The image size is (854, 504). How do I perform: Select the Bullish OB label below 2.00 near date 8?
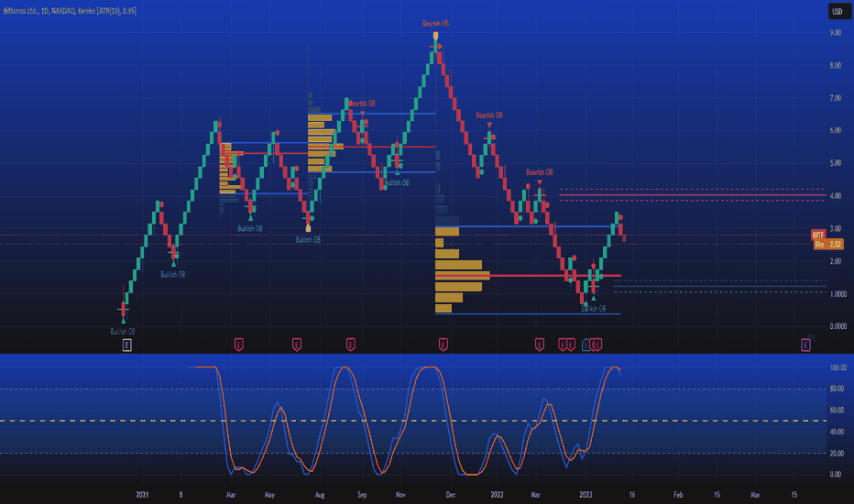(x=172, y=275)
